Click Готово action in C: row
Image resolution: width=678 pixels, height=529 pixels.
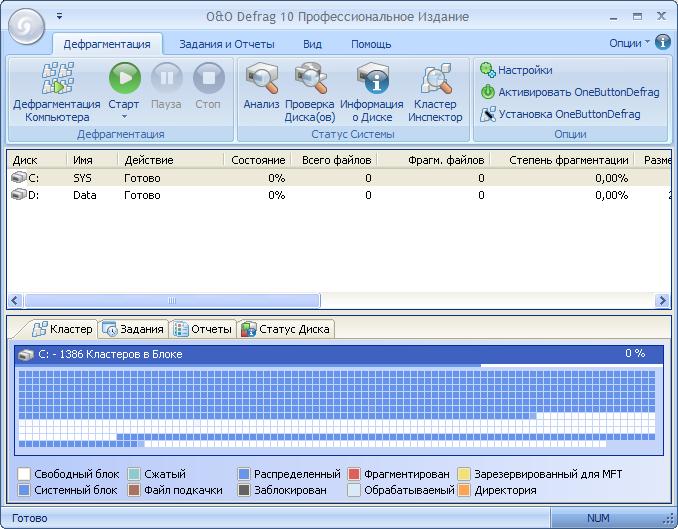[142, 178]
